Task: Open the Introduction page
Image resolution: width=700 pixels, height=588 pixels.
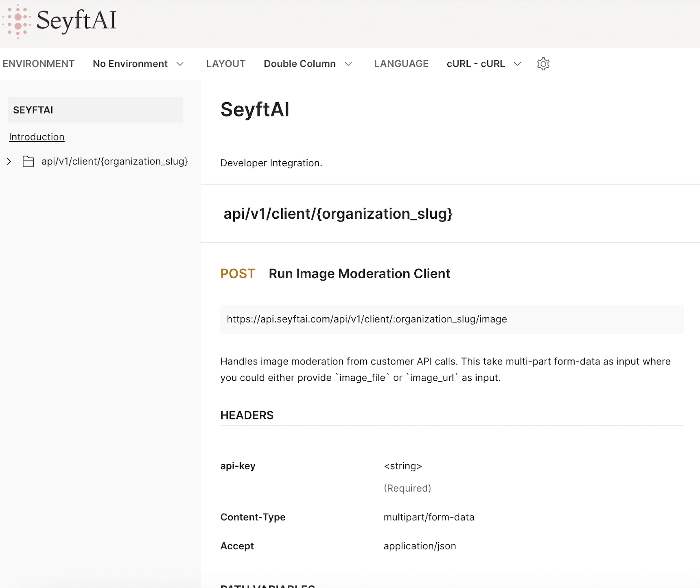Action: click(36, 137)
